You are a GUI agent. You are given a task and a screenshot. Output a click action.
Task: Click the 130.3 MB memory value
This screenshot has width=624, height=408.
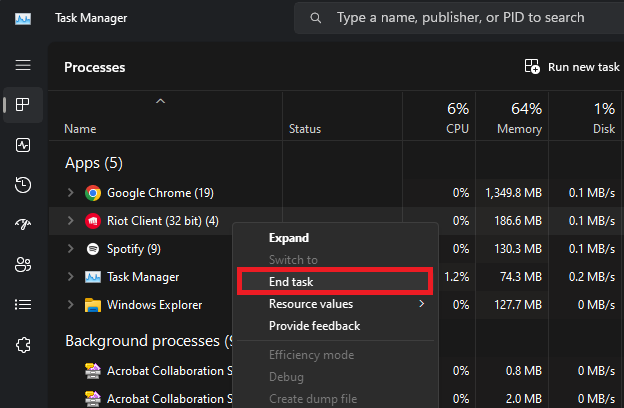point(518,249)
